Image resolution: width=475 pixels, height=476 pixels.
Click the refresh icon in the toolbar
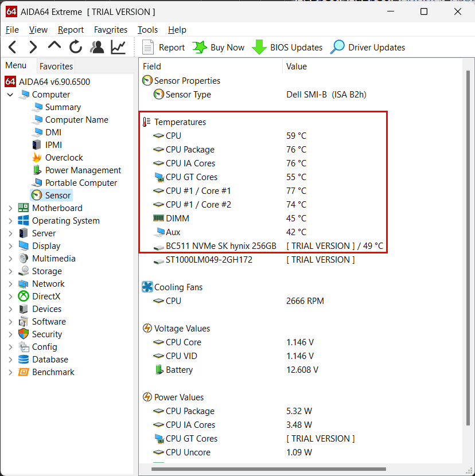click(x=75, y=47)
